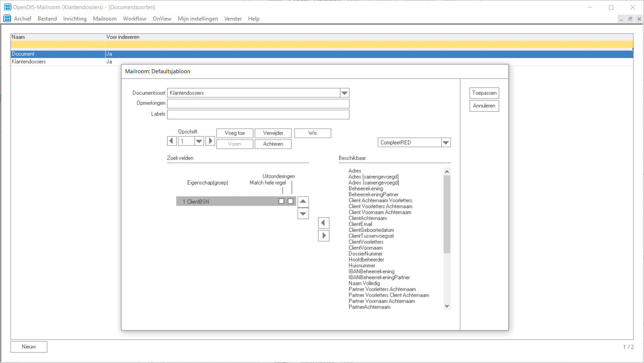Remove field from Zoekvelden with right arrow
The image size is (644, 363).
pos(324,236)
